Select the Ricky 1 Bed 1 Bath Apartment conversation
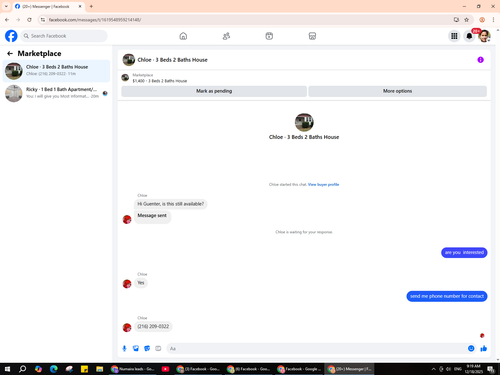 click(x=56, y=93)
